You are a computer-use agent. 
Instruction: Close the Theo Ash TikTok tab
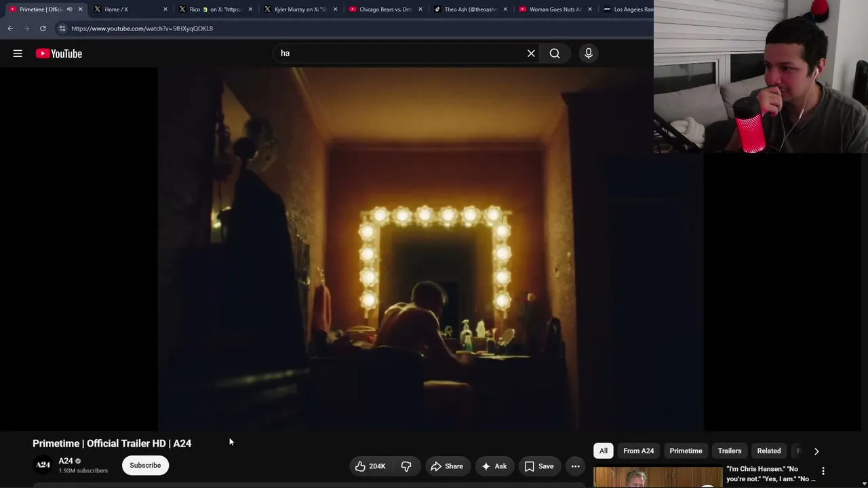coord(505,9)
